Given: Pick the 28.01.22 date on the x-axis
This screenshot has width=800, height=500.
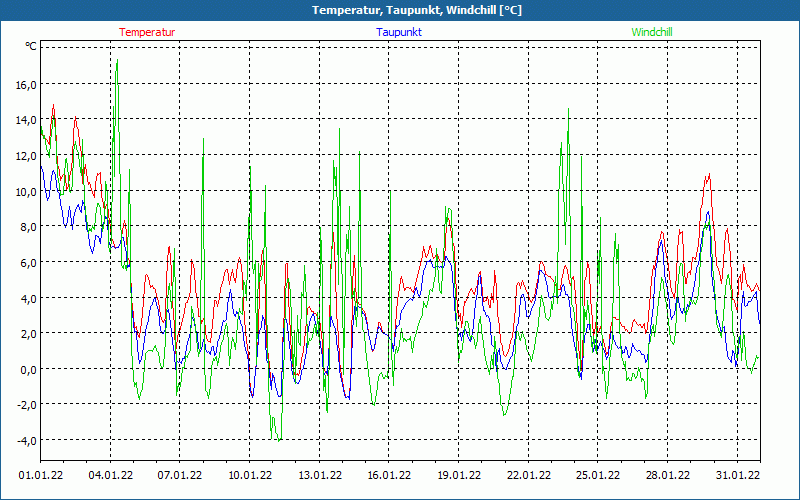Looking at the screenshot, I should (x=667, y=476).
